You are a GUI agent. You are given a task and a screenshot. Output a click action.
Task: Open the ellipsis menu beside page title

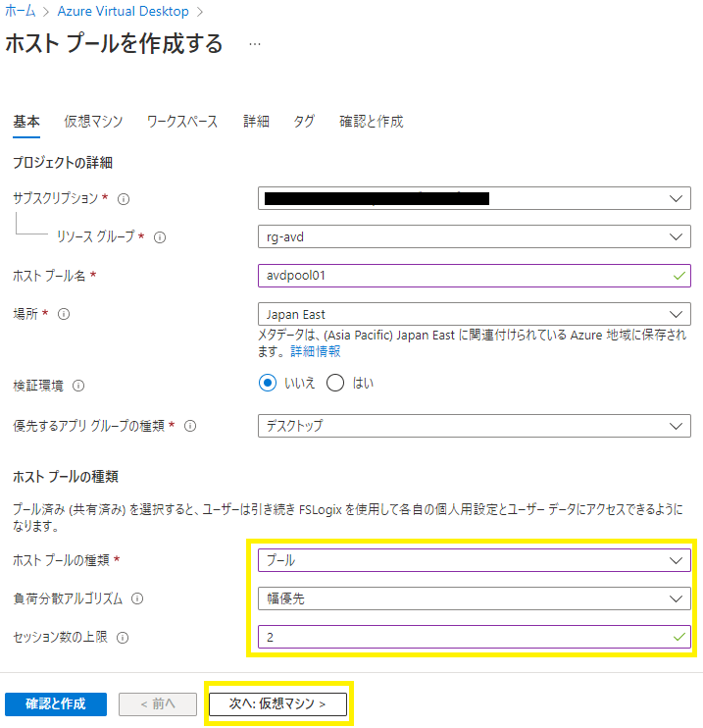(x=255, y=44)
